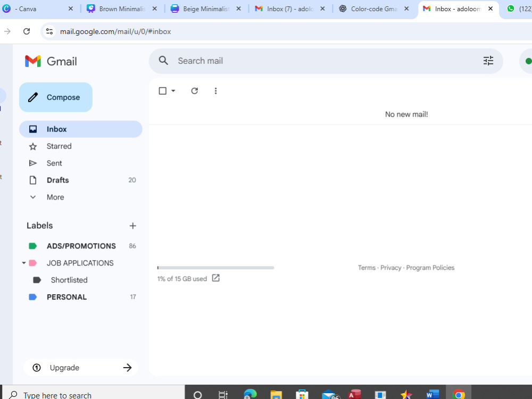532x399 pixels.
Task: Close the Inbox (7) tab
Action: tap(323, 9)
